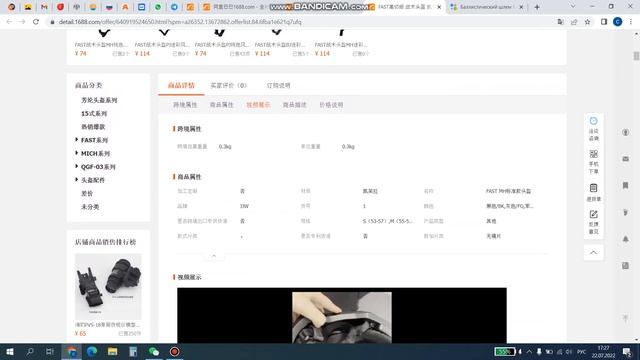The width and height of the screenshot is (640, 360).
Task: Open Bandicam recorder from taskbar
Action: tap(175, 351)
